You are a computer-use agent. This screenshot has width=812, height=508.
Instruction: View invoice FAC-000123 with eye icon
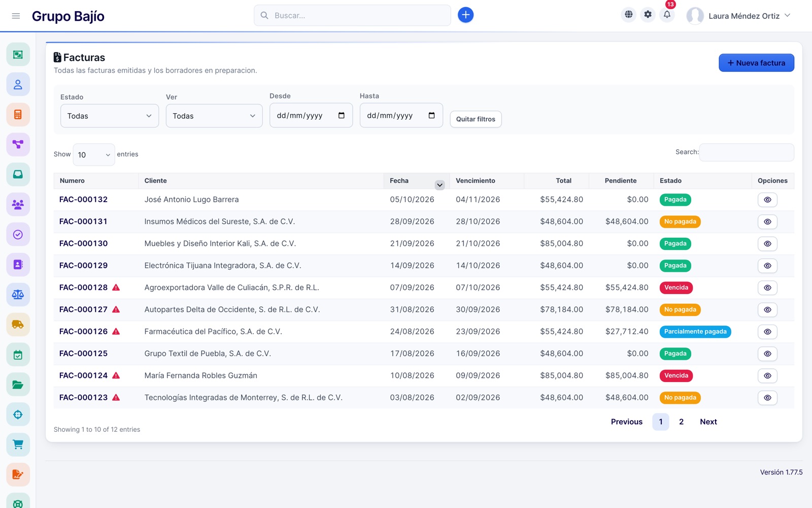[767, 398]
